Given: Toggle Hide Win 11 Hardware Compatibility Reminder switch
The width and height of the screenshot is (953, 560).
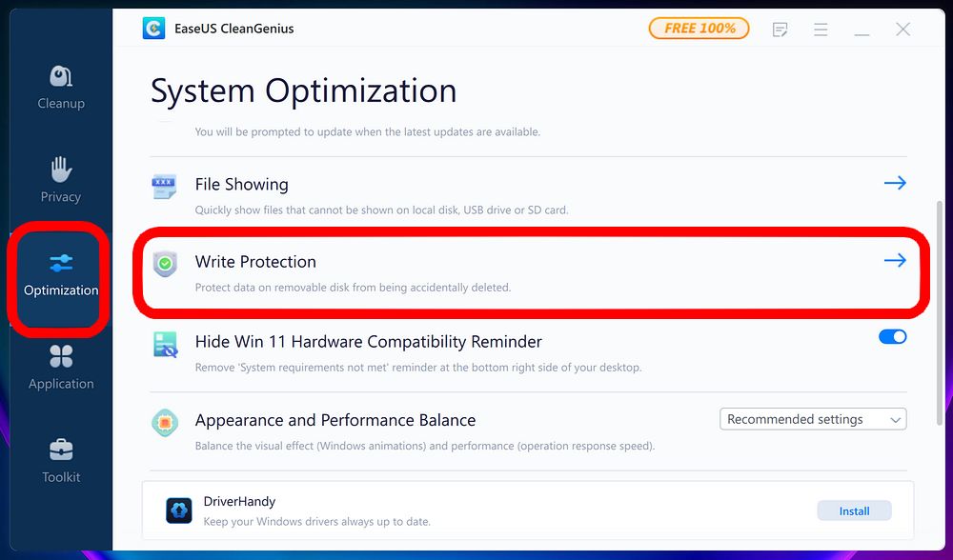Looking at the screenshot, I should (892, 336).
